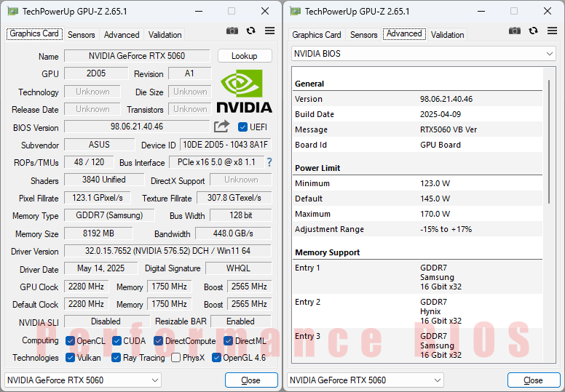565x392 pixels.
Task: Toggle the OpenCL checkbox
Action: click(x=71, y=341)
